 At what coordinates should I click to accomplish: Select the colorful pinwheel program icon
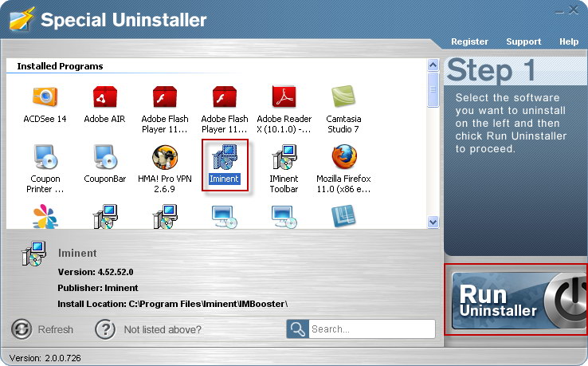coord(45,217)
